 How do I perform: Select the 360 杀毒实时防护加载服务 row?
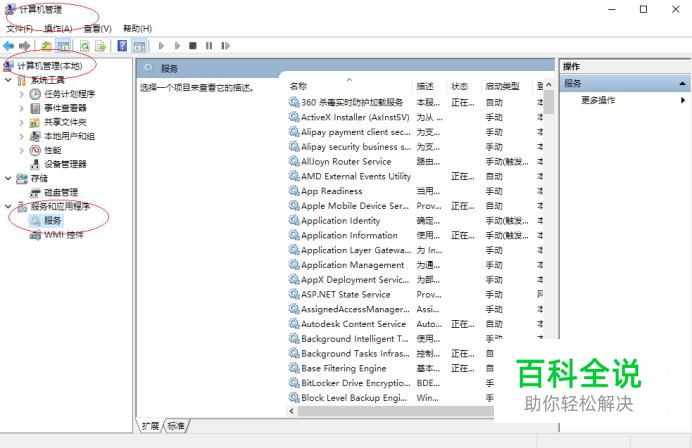pyautogui.click(x=416, y=102)
